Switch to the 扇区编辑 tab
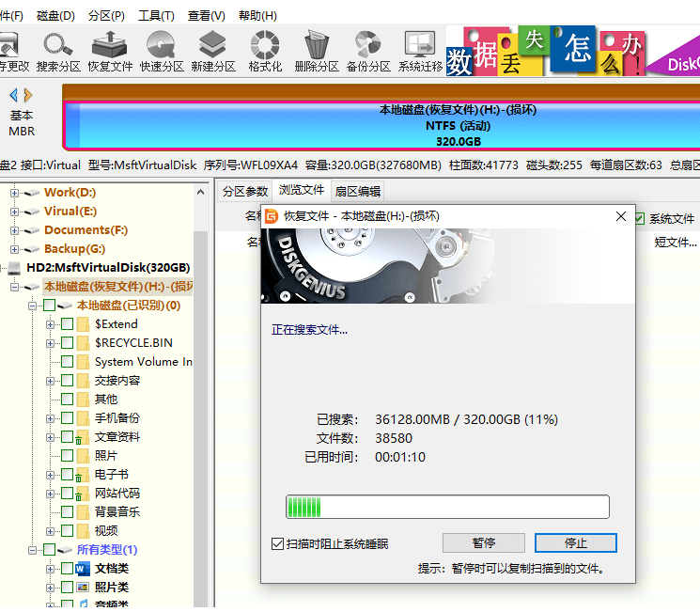The height and width of the screenshot is (612, 700). coord(358,191)
